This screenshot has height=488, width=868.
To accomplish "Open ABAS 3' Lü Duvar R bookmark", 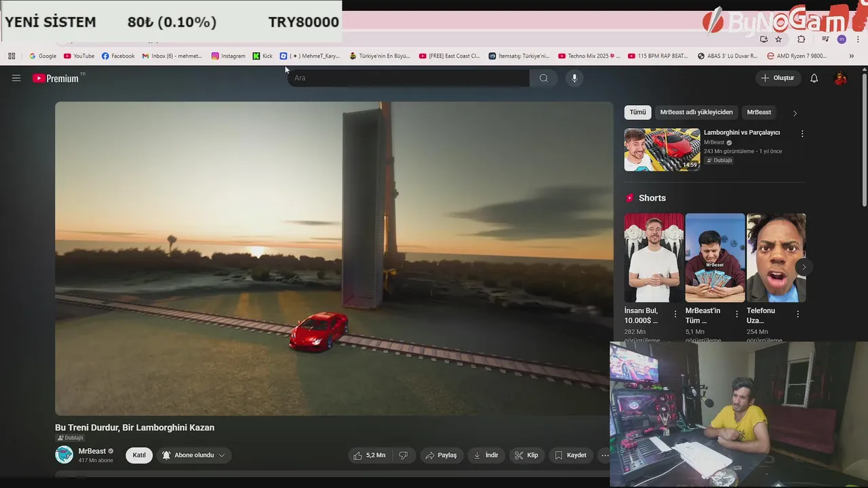I will coord(728,56).
